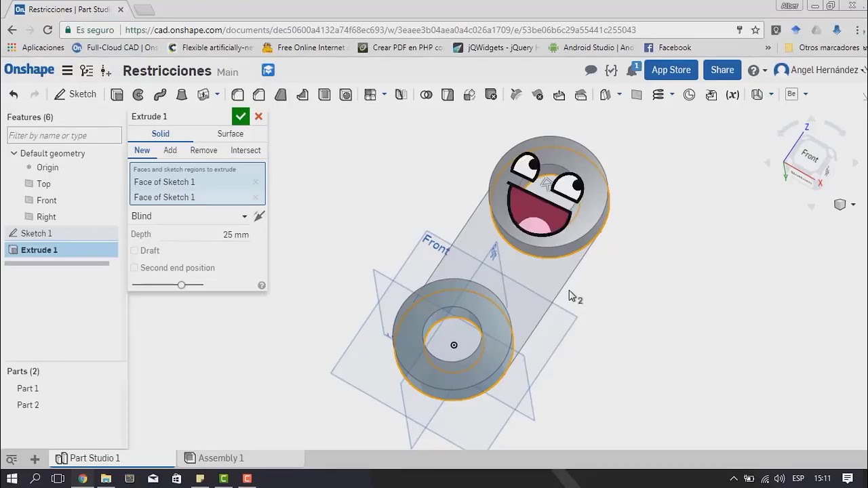Select the Split tool icon
Screen dimensions: 868x488
[x=448, y=94]
